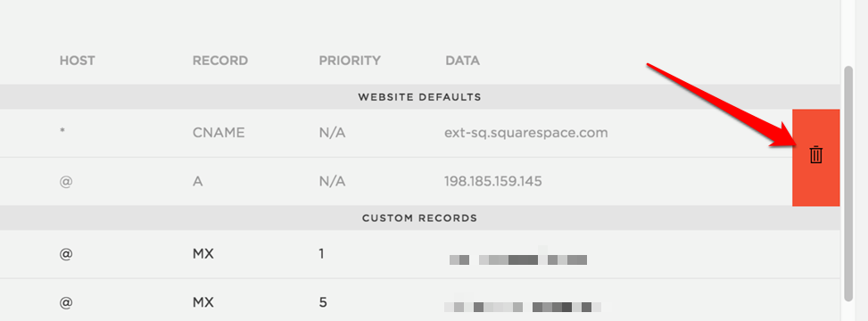Select the RECORD column header
868x321 pixels.
[x=220, y=61]
